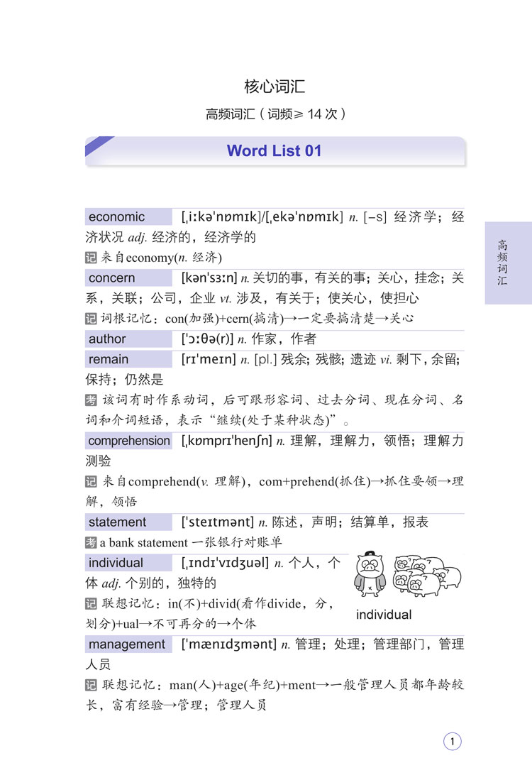
Task: Click the phonetic transcription of 'comprehension'
Action: [227, 441]
